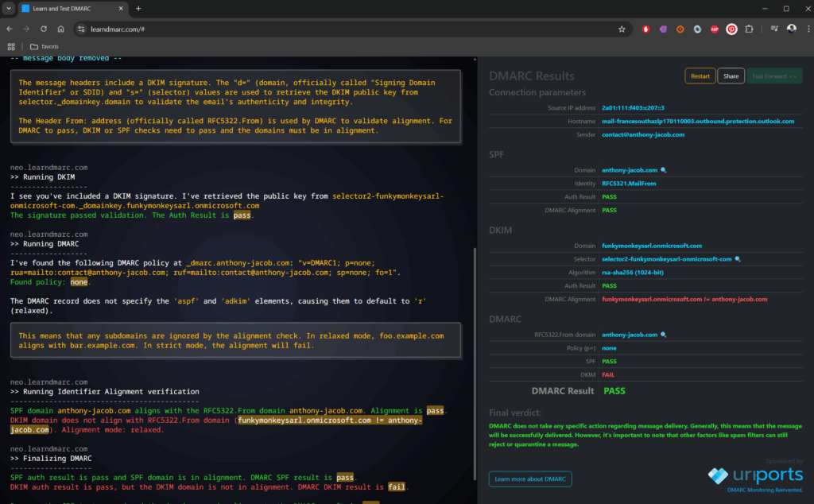The height and width of the screenshot is (504, 814).
Task: Click the URIports logo
Action: 755,475
